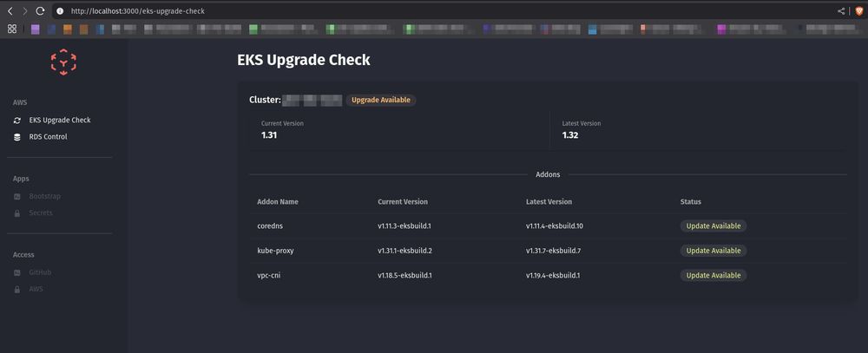This screenshot has width=868, height=353.
Task: Select vpc-cni latest version v1.19.4-eksbuild.1
Action: pos(554,275)
